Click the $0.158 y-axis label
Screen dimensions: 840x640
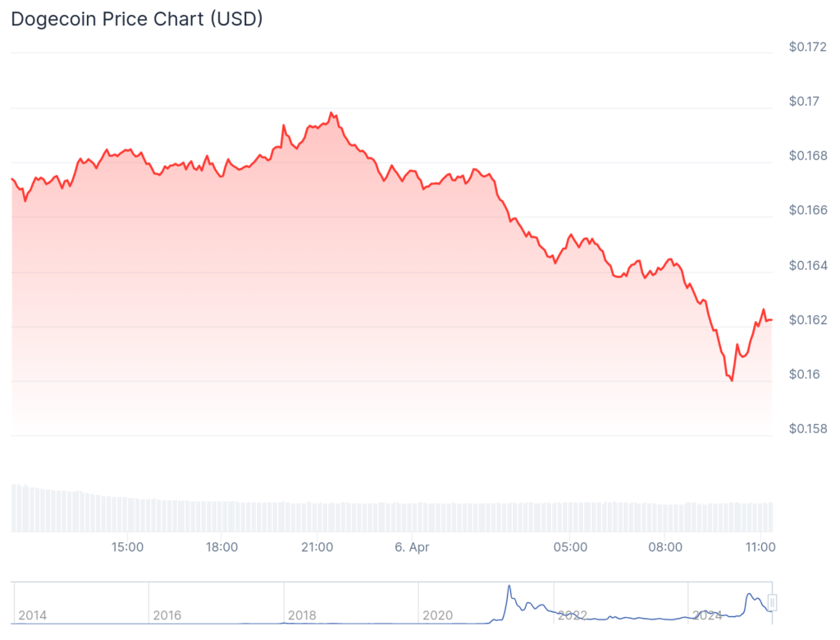pyautogui.click(x=809, y=429)
